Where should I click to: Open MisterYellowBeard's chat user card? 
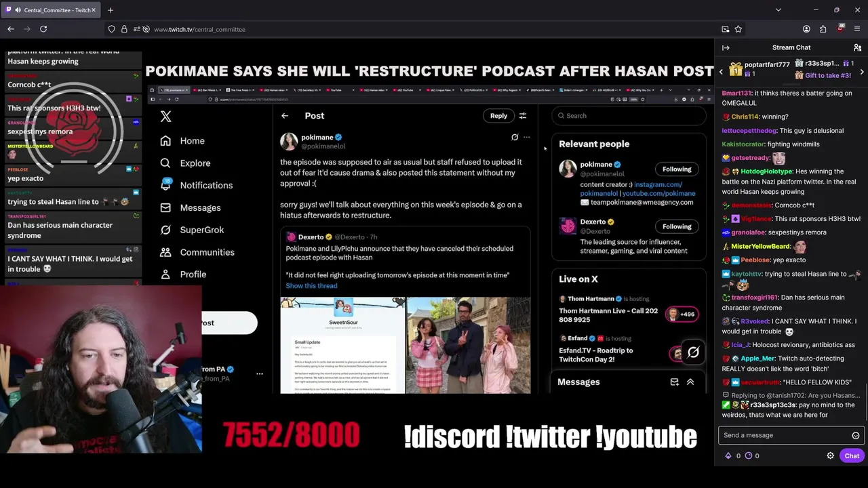760,247
